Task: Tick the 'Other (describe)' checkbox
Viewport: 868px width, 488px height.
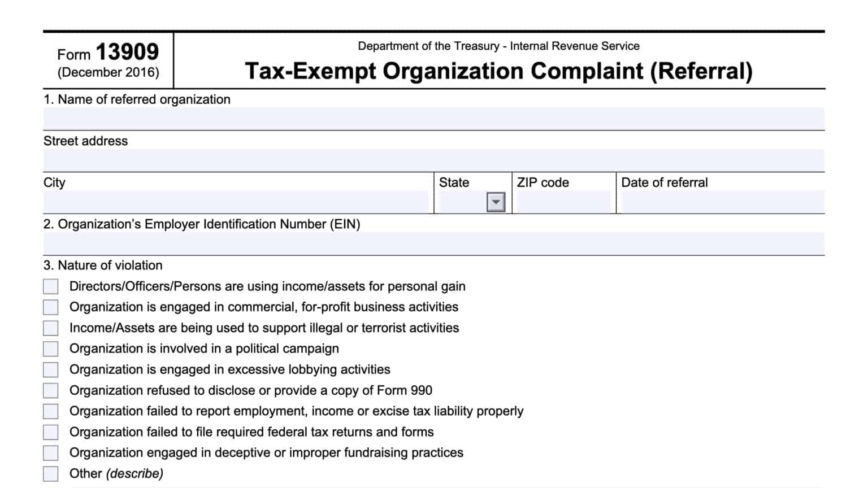Action: [x=51, y=473]
